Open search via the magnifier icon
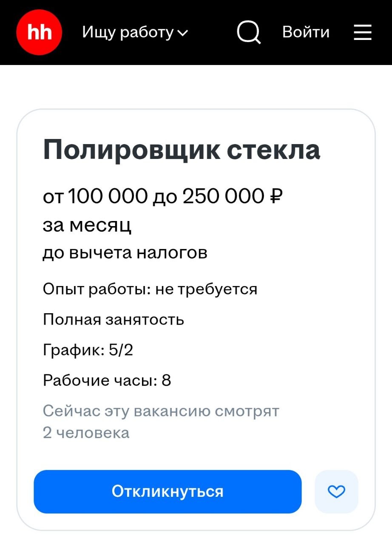The height and width of the screenshot is (544, 392). coord(249,31)
